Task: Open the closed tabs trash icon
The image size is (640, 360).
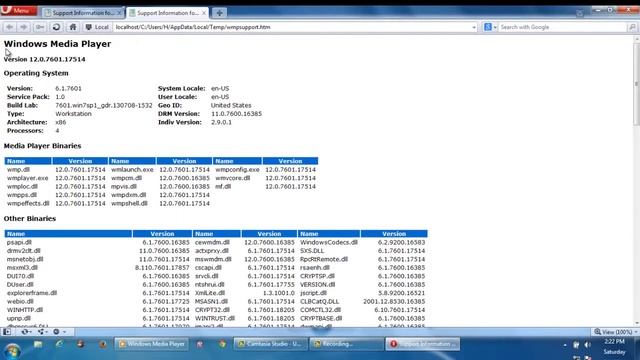Action: click(580, 13)
